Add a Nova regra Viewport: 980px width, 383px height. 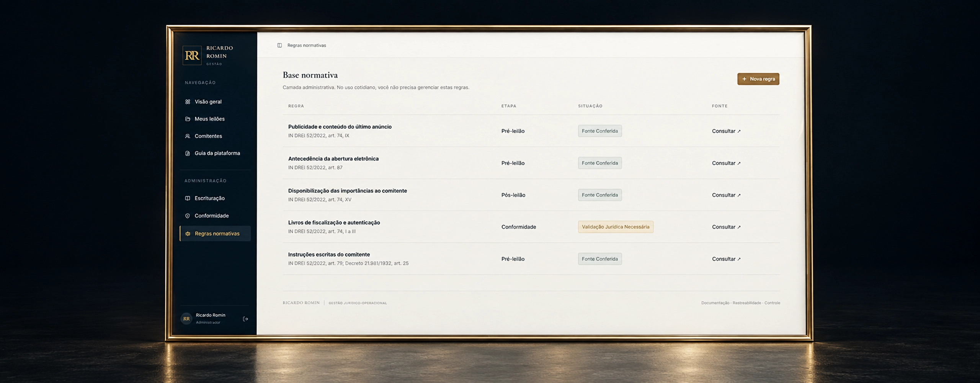[x=758, y=79]
